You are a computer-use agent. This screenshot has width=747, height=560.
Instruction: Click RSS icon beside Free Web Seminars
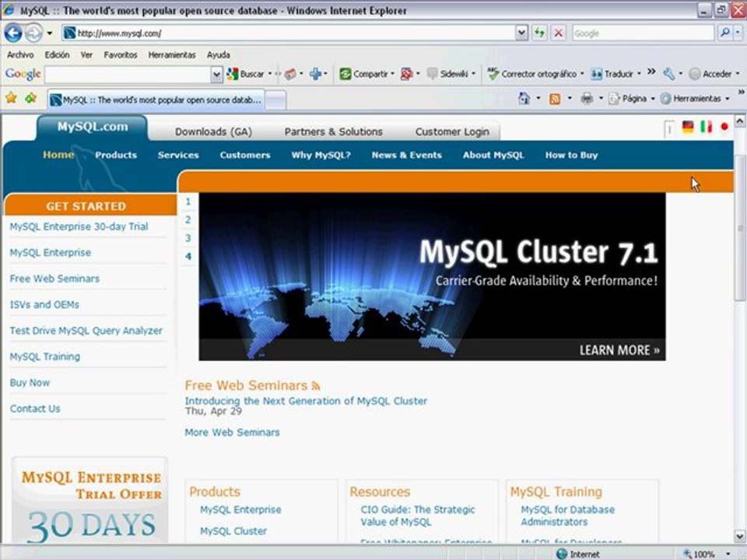tap(316, 386)
